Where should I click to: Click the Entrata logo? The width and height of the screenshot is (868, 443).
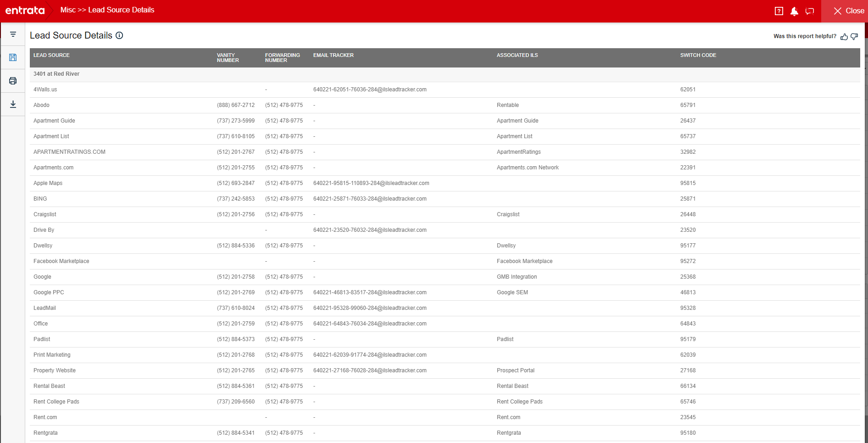(x=25, y=11)
